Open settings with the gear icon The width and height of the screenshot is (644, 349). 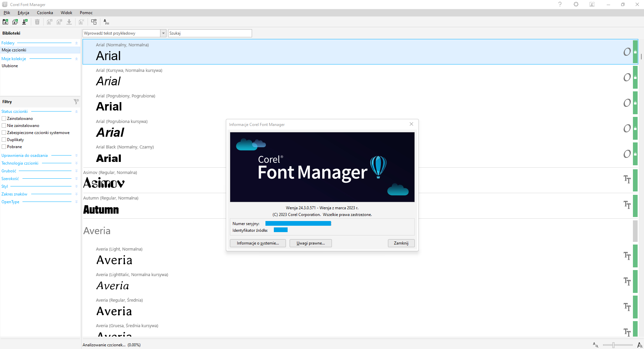click(576, 4)
